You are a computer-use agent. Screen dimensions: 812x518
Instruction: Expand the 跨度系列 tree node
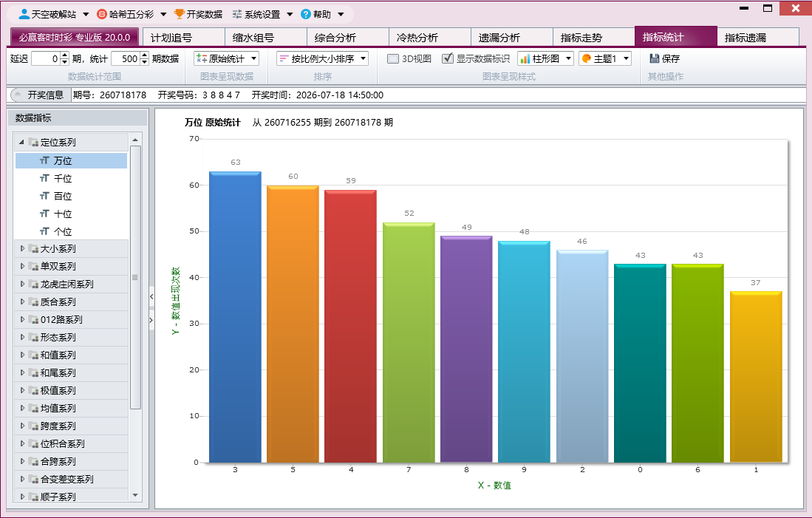point(22,426)
